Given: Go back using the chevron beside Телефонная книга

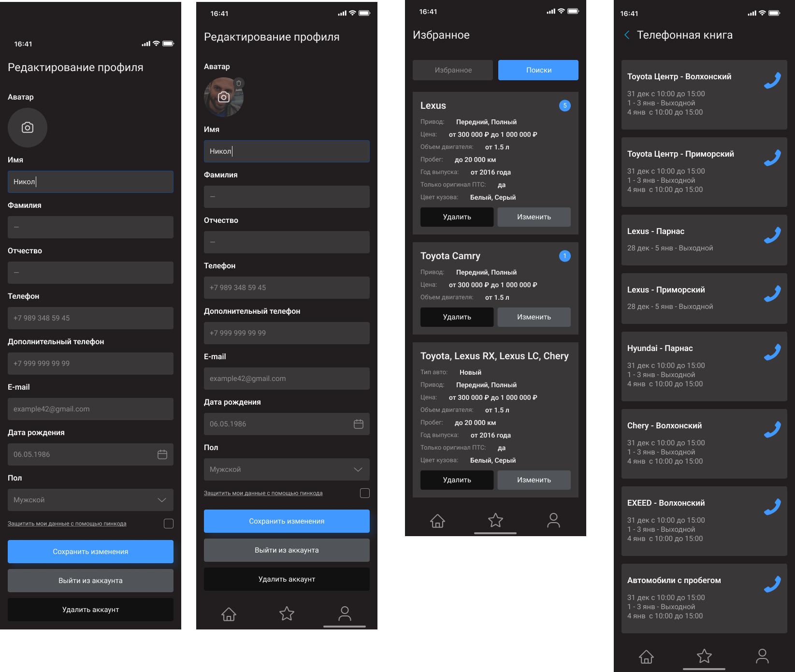Looking at the screenshot, I should click(627, 35).
